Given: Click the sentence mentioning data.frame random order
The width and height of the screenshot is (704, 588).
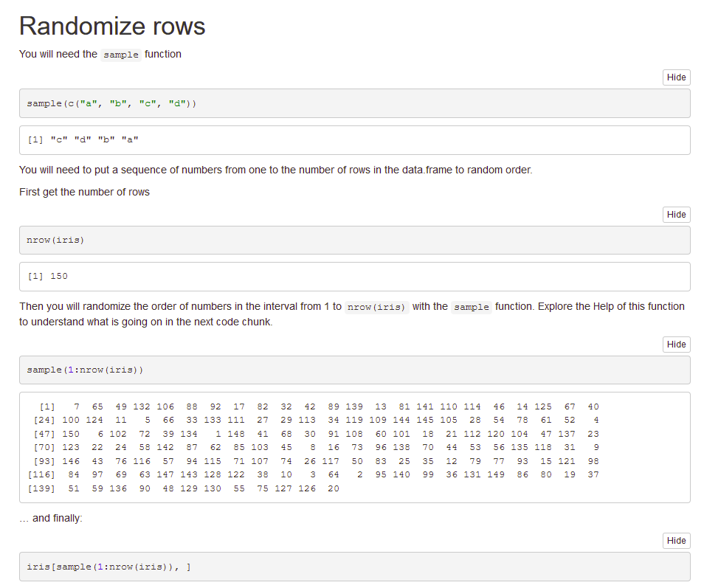Looking at the screenshot, I should point(275,170).
